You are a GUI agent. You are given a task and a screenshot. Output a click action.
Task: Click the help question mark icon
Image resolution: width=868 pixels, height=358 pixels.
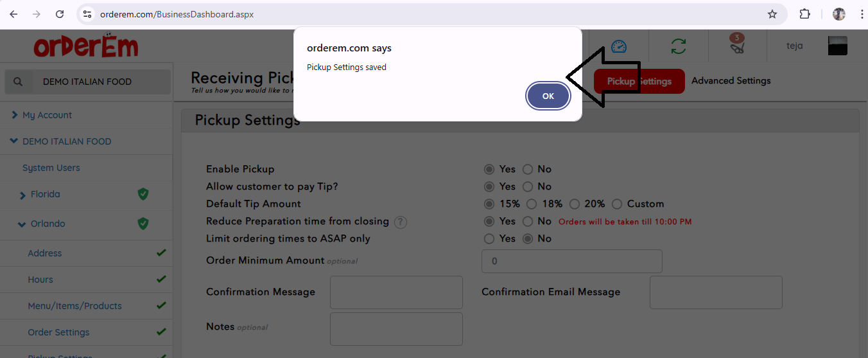tap(401, 222)
